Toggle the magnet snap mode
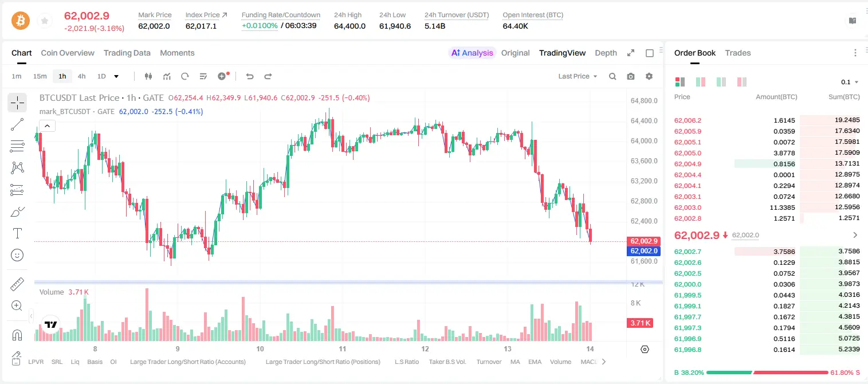 click(x=17, y=335)
